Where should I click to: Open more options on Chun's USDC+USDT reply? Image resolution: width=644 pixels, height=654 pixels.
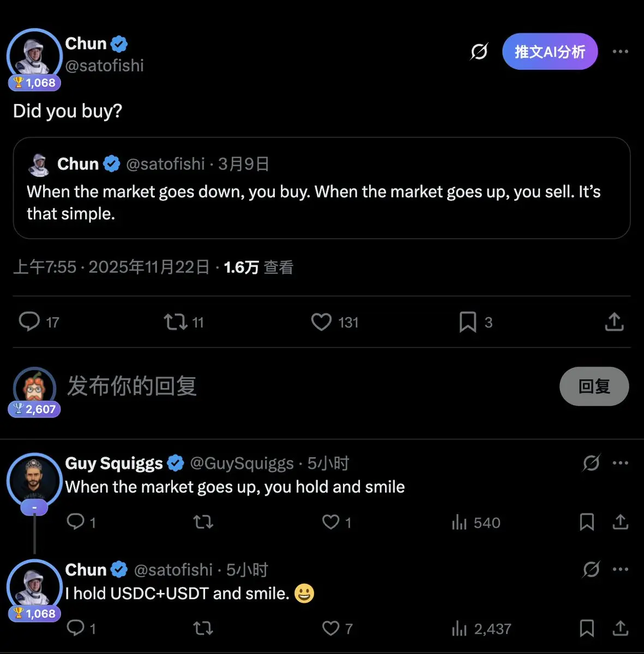(x=620, y=570)
